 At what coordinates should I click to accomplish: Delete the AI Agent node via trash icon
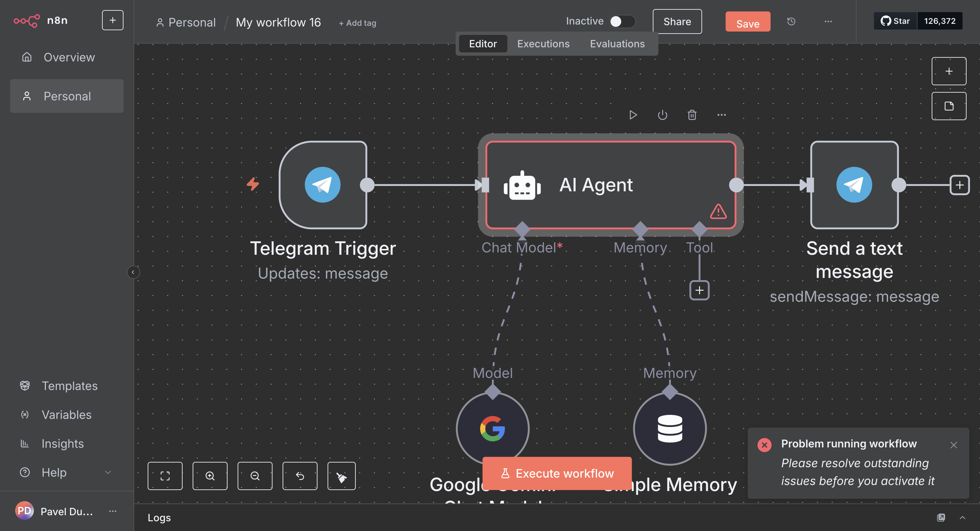692,115
